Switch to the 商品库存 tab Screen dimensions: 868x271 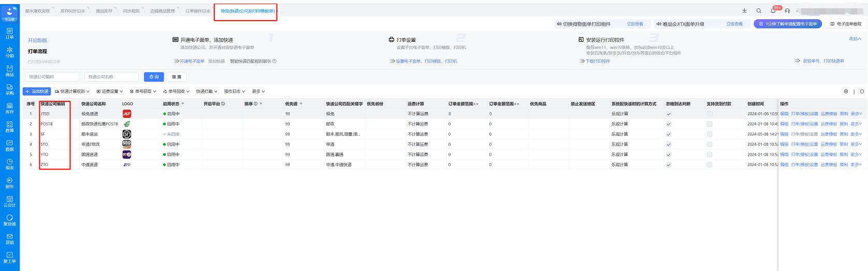[104, 11]
